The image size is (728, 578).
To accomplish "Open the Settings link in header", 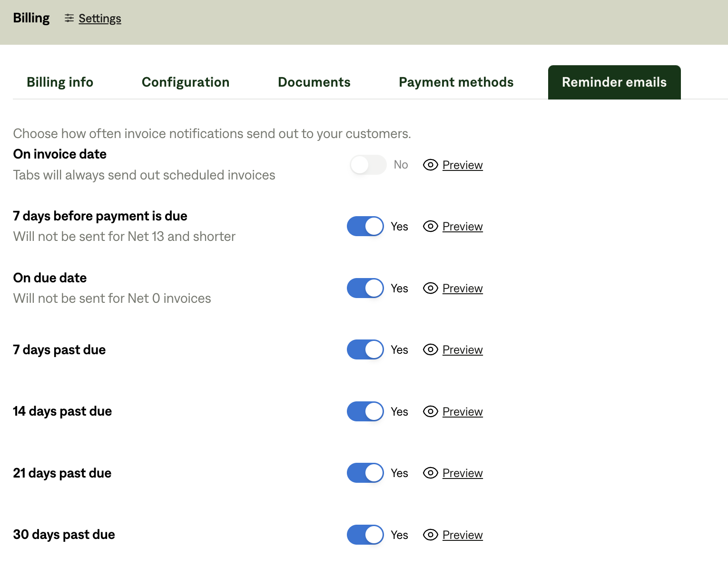I will click(x=100, y=19).
